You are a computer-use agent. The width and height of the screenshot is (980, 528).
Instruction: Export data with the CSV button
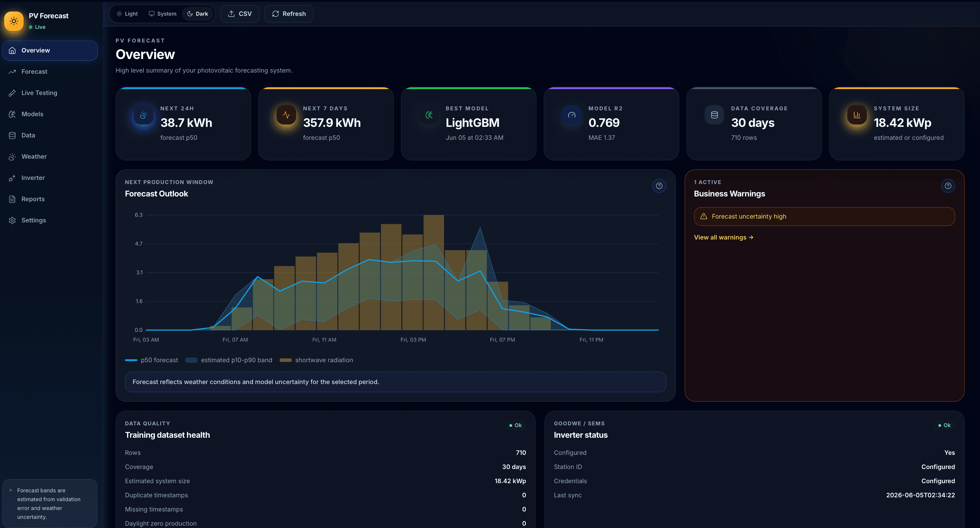tap(240, 14)
